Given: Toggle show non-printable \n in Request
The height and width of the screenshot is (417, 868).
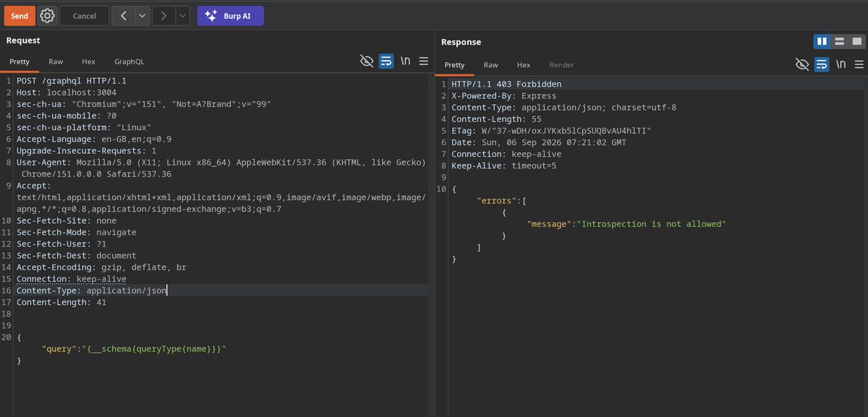Looking at the screenshot, I should 406,61.
